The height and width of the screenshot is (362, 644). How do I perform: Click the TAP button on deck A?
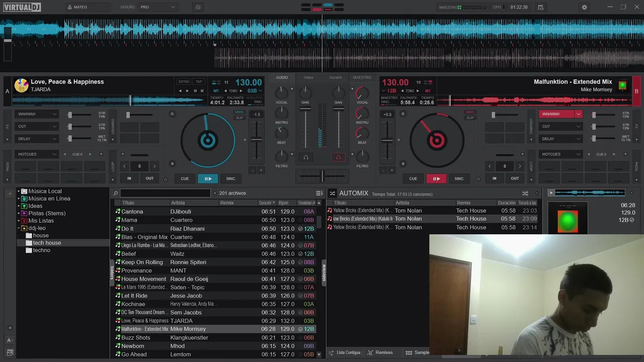(199, 81)
